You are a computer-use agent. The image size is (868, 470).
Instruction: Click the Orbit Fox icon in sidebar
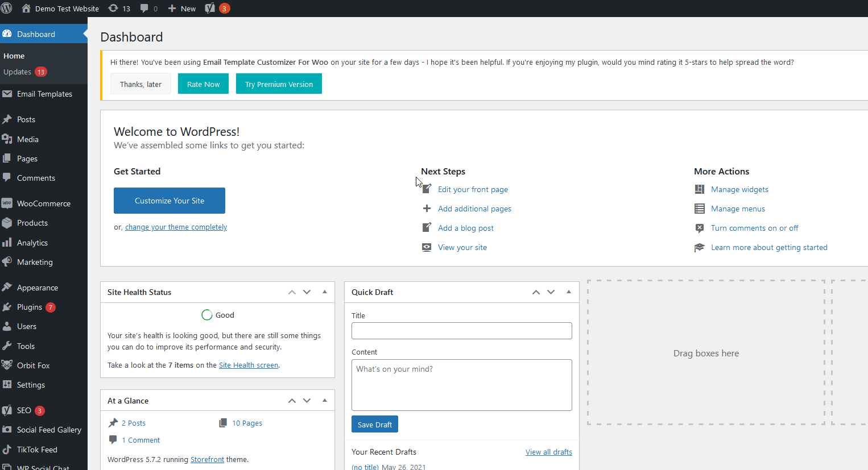pyautogui.click(x=7, y=365)
